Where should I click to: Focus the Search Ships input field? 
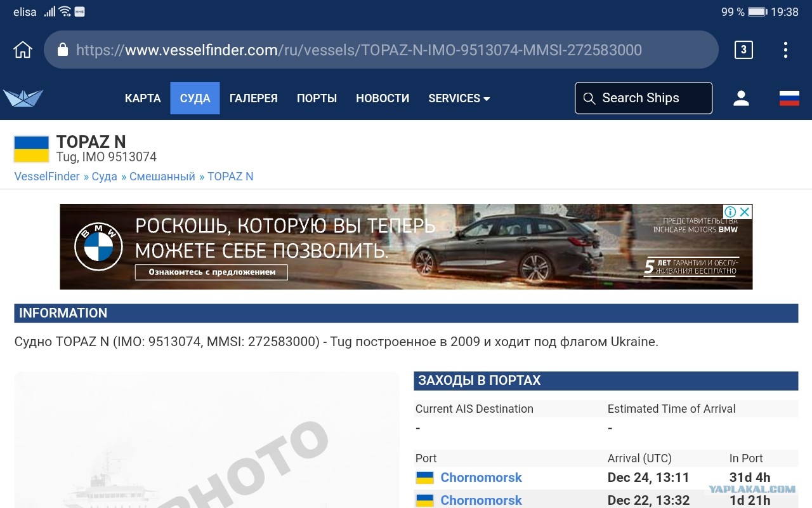(643, 98)
